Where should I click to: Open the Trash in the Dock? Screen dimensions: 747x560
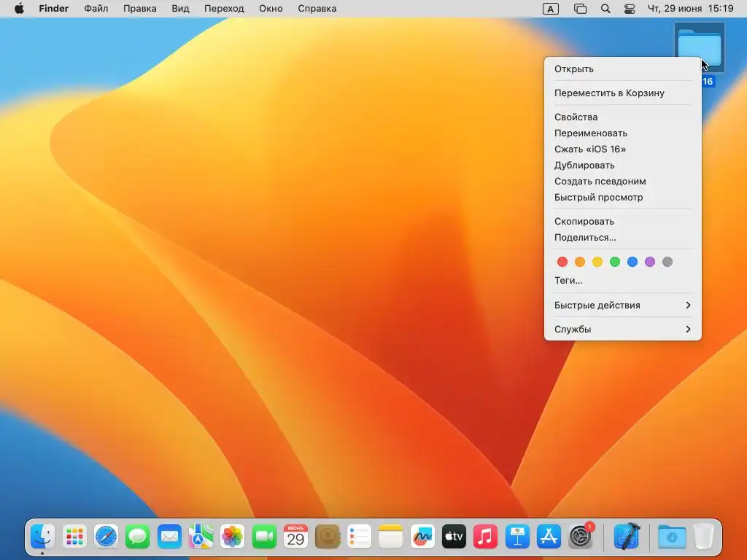(704, 537)
